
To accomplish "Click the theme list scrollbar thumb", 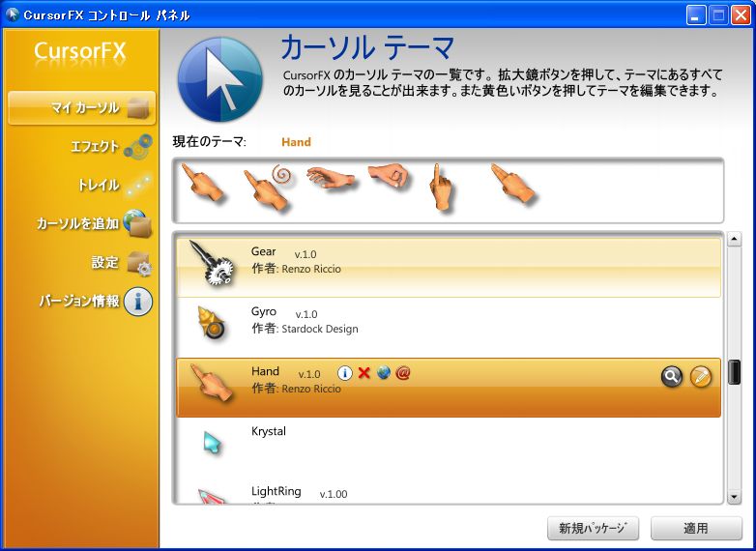I will 734,371.
